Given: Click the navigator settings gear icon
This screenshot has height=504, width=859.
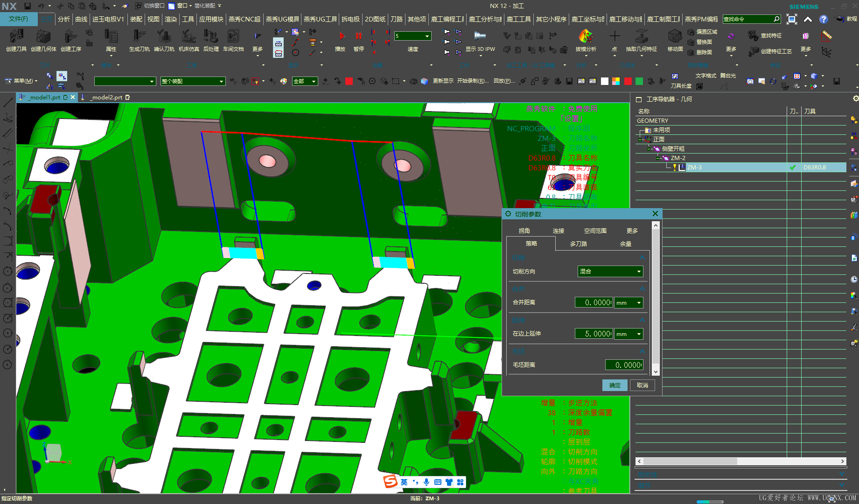Looking at the screenshot, I should pyautogui.click(x=855, y=98).
